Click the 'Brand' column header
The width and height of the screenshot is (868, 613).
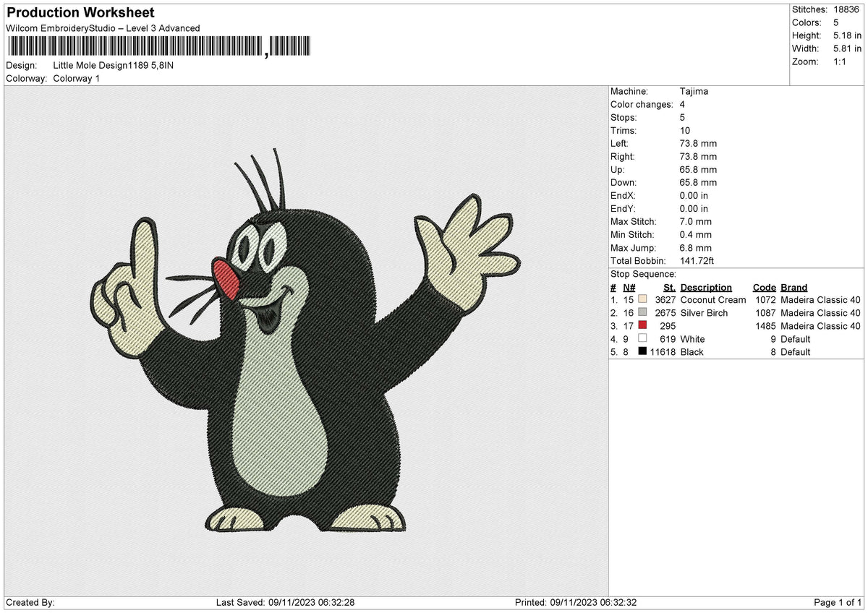pos(794,287)
